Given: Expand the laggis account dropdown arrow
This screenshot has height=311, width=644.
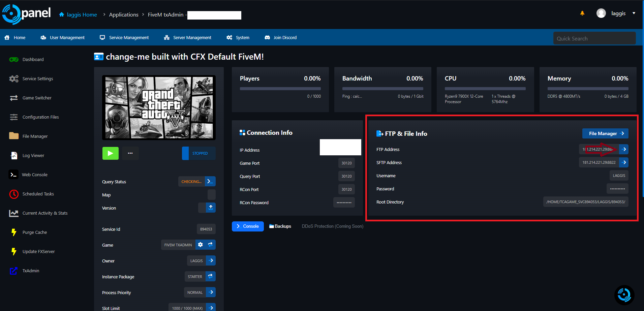Looking at the screenshot, I should [634, 13].
